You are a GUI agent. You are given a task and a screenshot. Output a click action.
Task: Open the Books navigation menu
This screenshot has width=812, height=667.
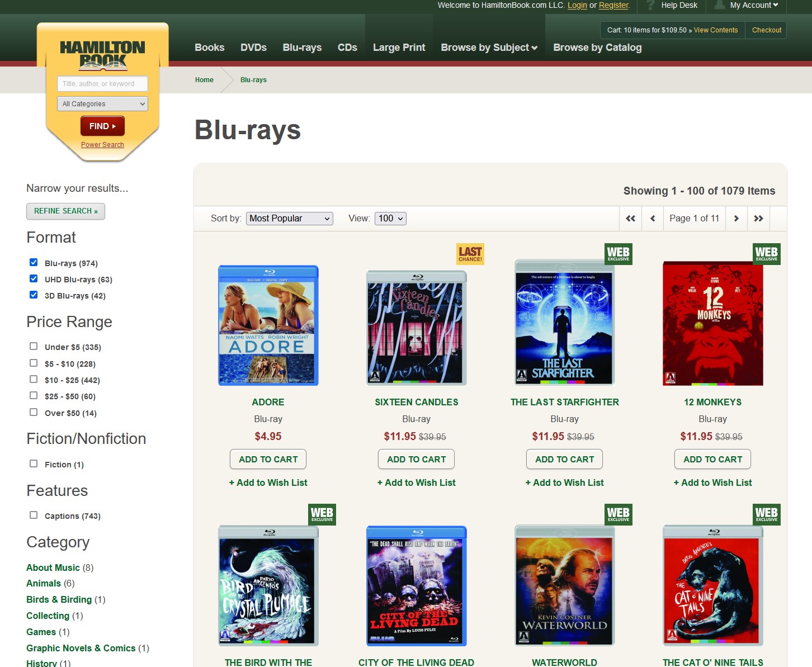(x=210, y=48)
